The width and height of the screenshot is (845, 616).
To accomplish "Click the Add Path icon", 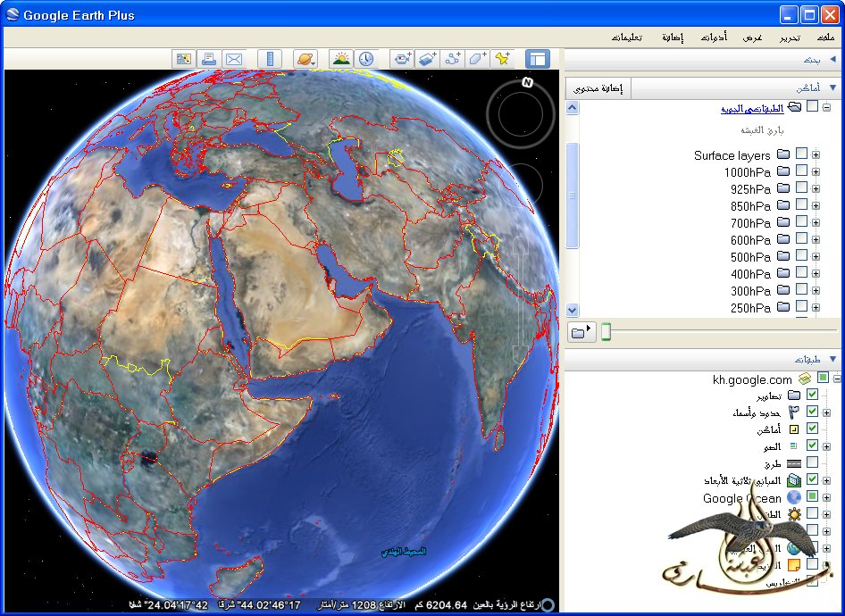I will (x=453, y=59).
